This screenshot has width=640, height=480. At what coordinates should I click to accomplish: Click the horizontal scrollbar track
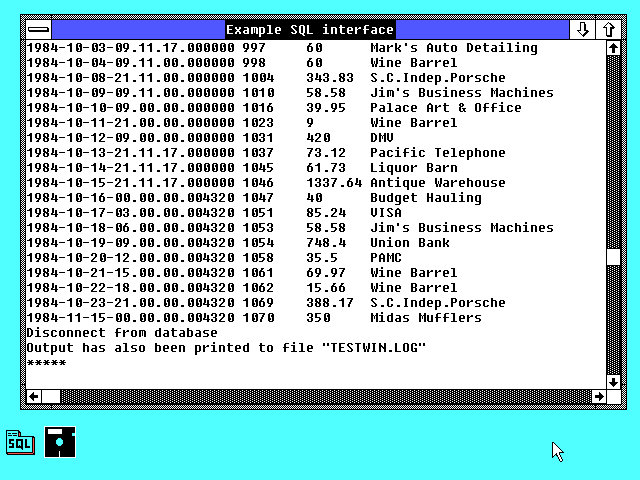click(326, 396)
